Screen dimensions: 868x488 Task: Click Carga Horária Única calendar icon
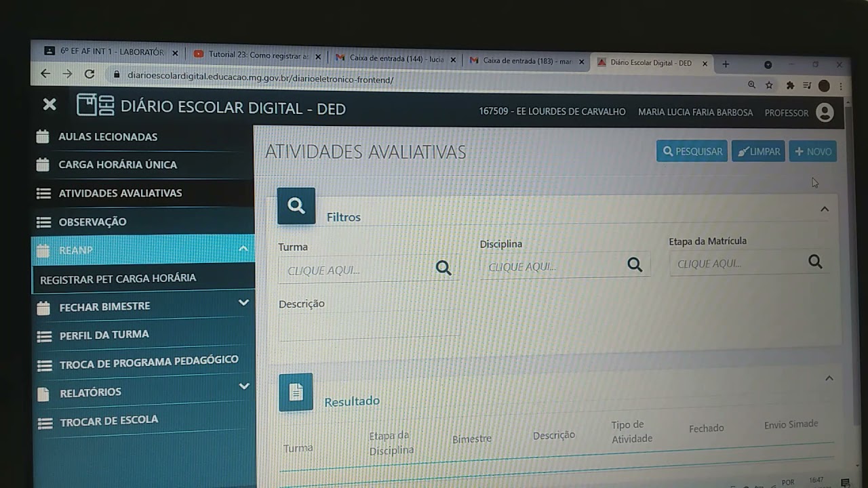pos(43,164)
